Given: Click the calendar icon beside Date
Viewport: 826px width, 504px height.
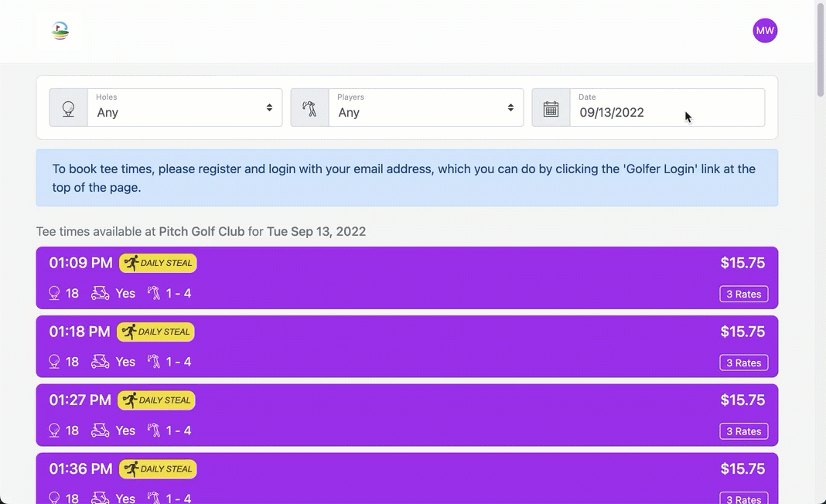Looking at the screenshot, I should (x=551, y=108).
